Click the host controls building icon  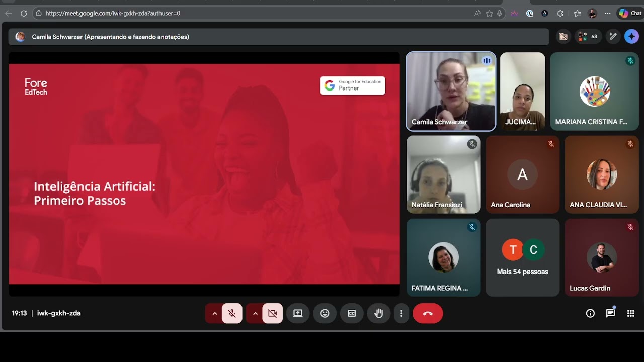point(563,36)
